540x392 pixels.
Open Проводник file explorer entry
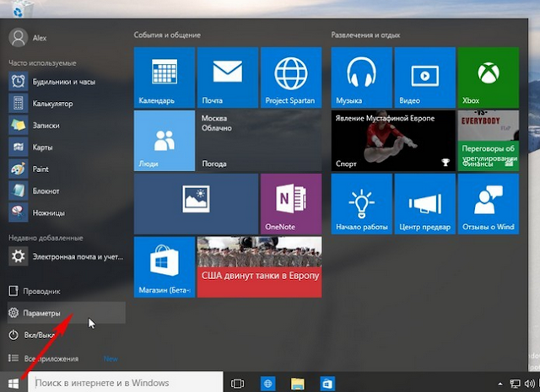click(x=67, y=291)
